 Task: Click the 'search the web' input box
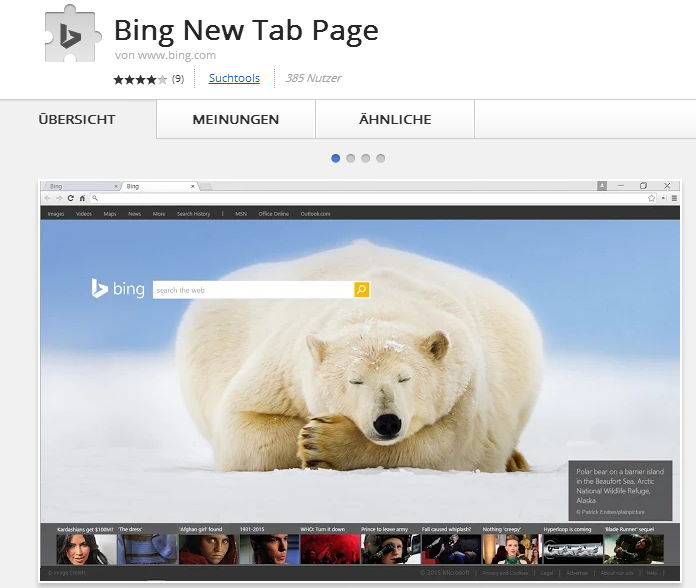[253, 290]
